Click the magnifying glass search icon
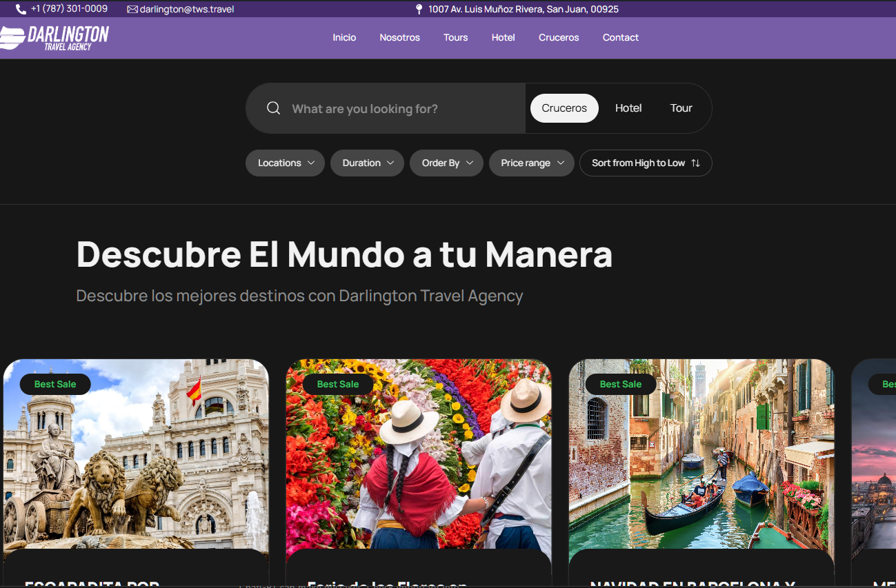 point(274,108)
